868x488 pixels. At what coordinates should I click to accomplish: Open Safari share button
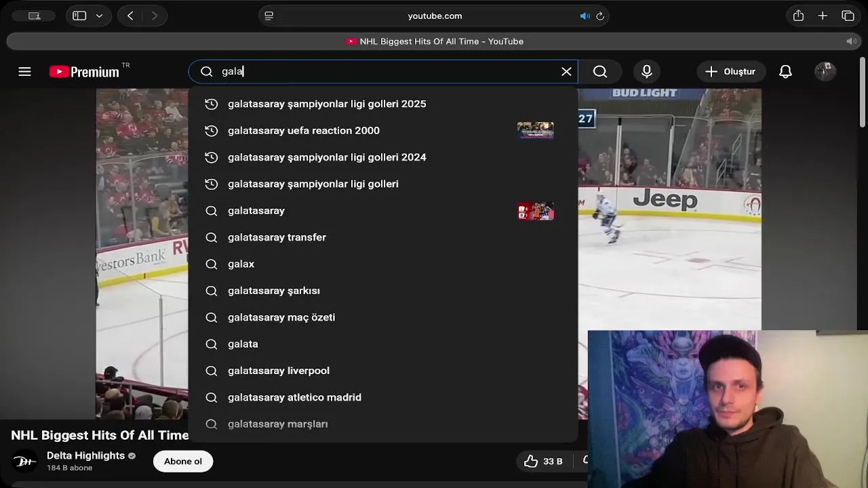pos(798,16)
